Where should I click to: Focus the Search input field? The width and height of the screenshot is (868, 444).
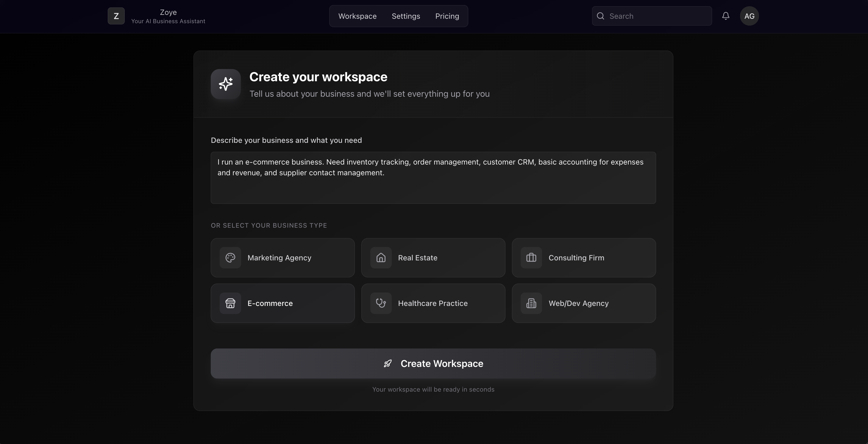[657, 16]
